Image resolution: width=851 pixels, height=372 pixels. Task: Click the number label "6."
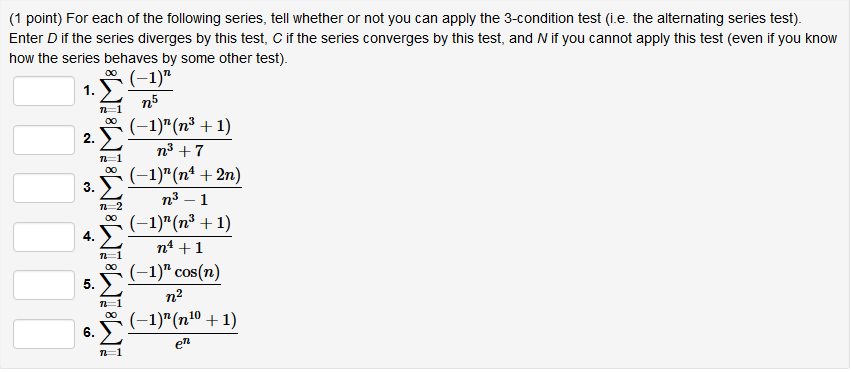[x=88, y=333]
